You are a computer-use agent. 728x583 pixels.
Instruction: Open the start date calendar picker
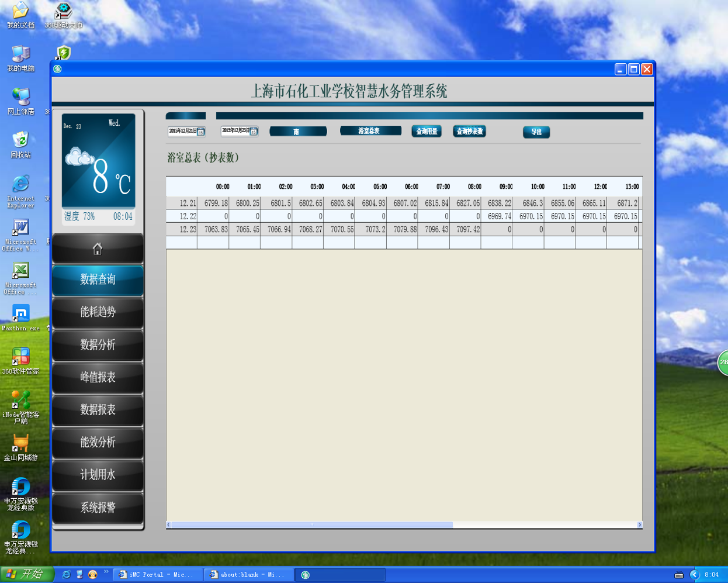tap(200, 132)
